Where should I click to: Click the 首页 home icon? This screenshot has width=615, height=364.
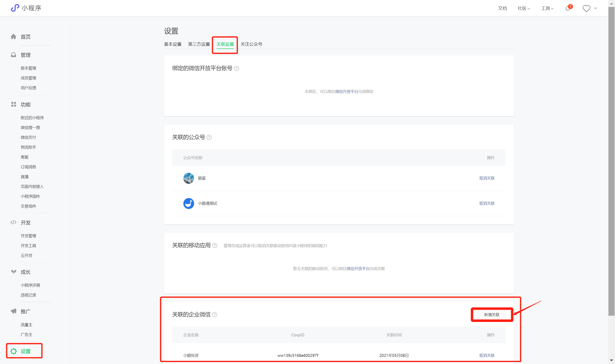(x=14, y=37)
